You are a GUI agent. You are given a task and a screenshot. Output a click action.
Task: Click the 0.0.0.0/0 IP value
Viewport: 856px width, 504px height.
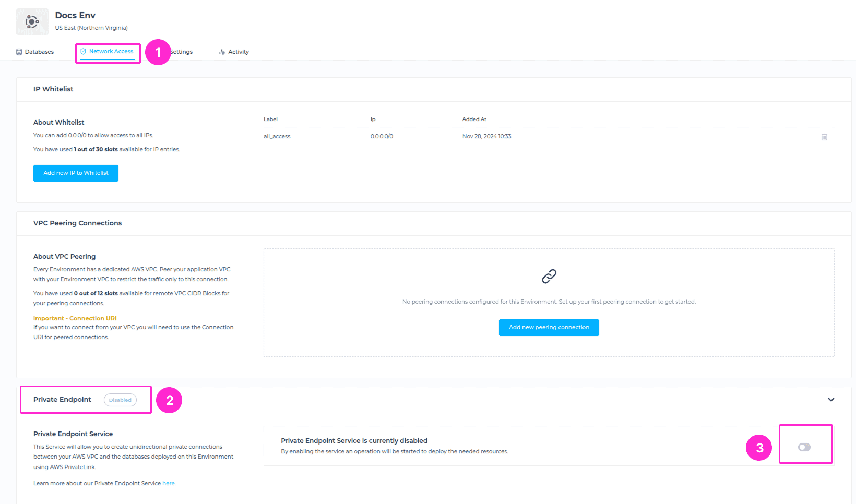point(382,137)
